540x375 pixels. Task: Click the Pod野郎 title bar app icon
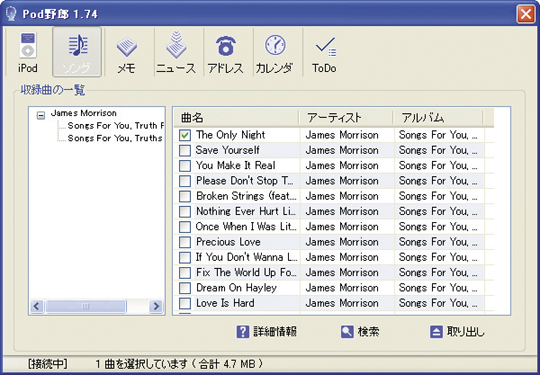[11, 14]
